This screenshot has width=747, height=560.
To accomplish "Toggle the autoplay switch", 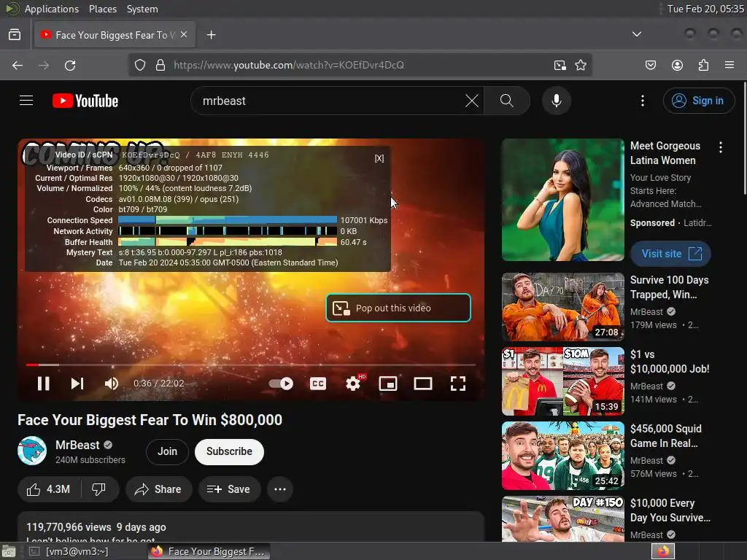I will 281,384.
